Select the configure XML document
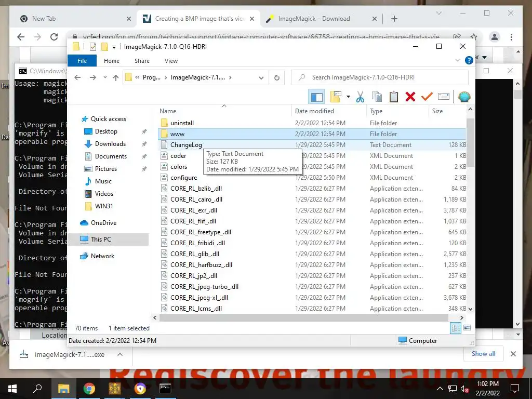The image size is (532, 399). [x=183, y=178]
